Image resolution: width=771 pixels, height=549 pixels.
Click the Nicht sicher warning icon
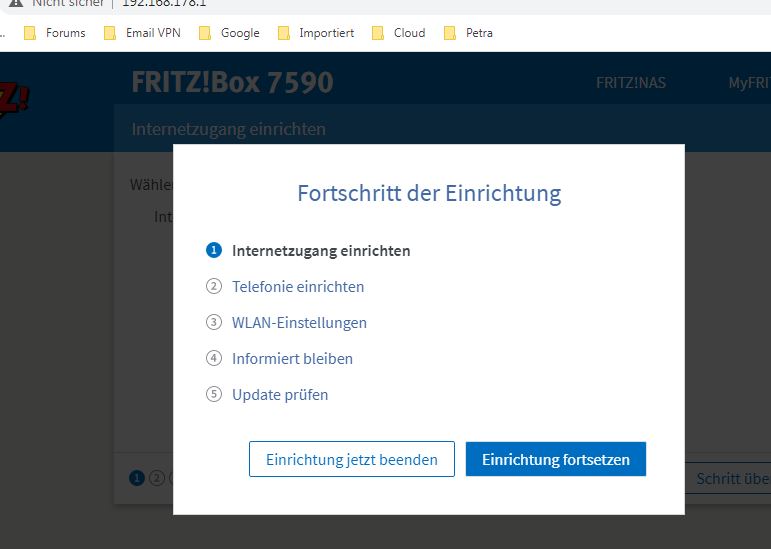tap(16, 3)
